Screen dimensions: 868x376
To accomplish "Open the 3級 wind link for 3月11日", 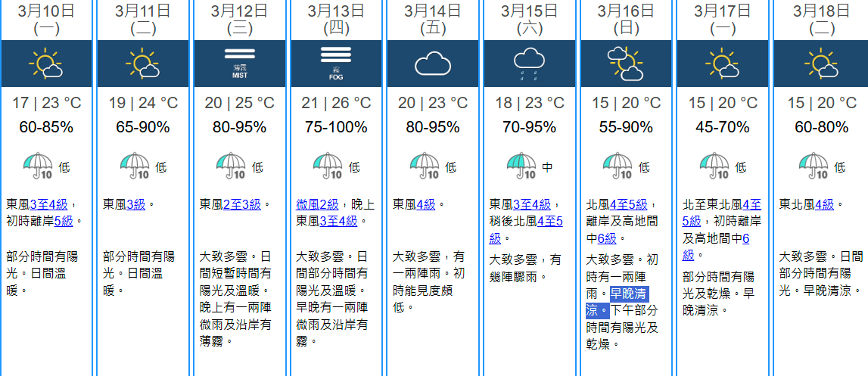I will point(135,204).
